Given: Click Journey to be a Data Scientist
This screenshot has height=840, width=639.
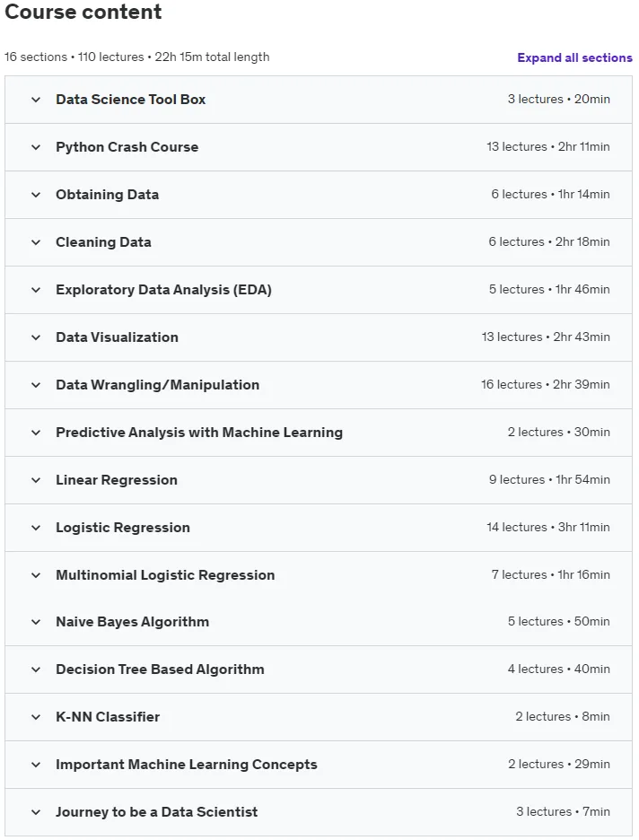Looking at the screenshot, I should tap(156, 811).
